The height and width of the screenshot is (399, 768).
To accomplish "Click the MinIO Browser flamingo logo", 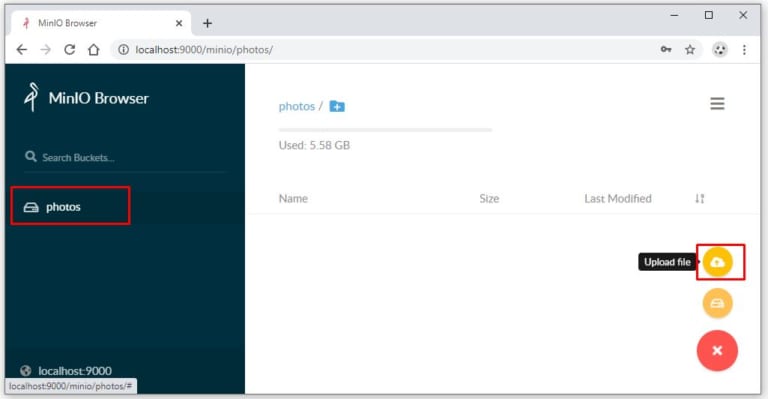I will click(x=31, y=97).
